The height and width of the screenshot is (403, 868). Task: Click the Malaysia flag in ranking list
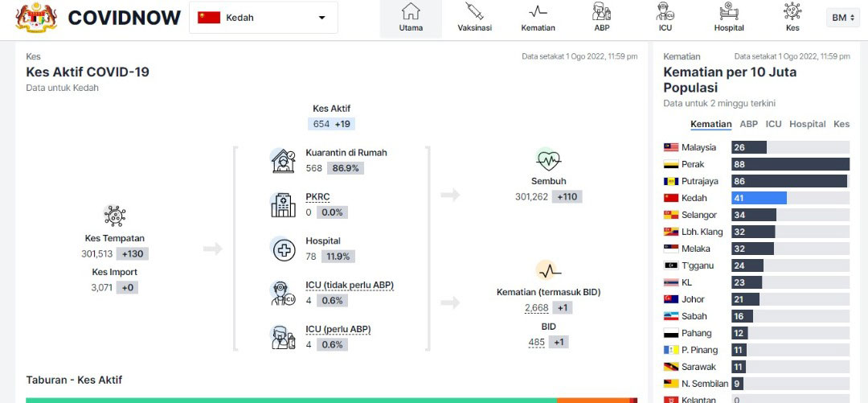(x=671, y=147)
